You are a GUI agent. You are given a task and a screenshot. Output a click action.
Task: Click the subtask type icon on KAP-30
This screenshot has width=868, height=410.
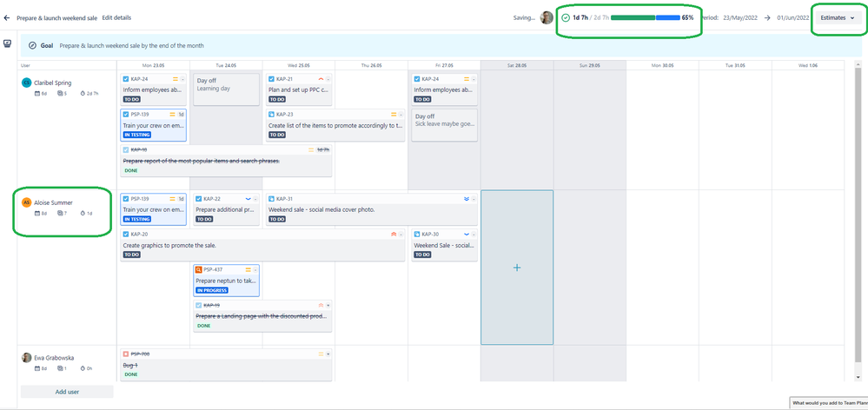pyautogui.click(x=417, y=234)
